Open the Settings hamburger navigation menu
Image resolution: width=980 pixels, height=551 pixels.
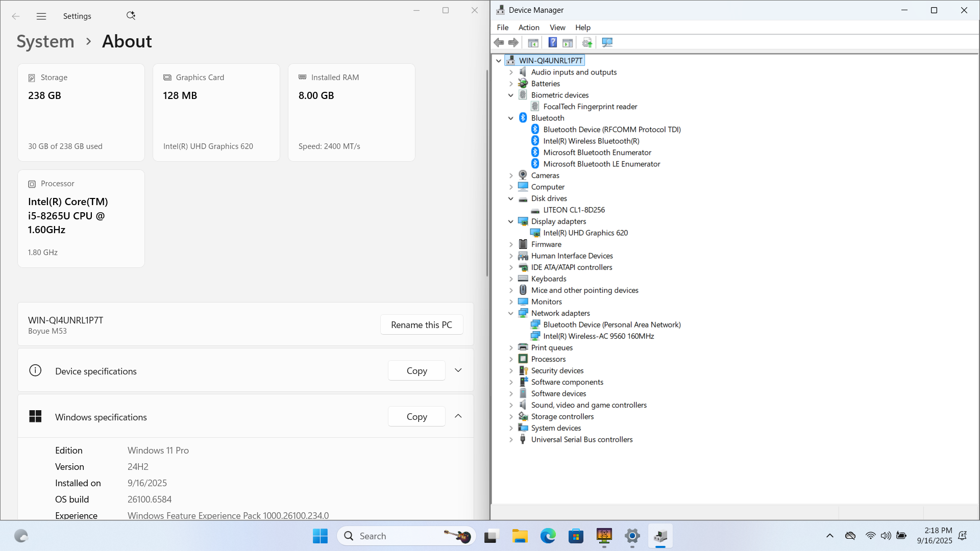(x=41, y=16)
